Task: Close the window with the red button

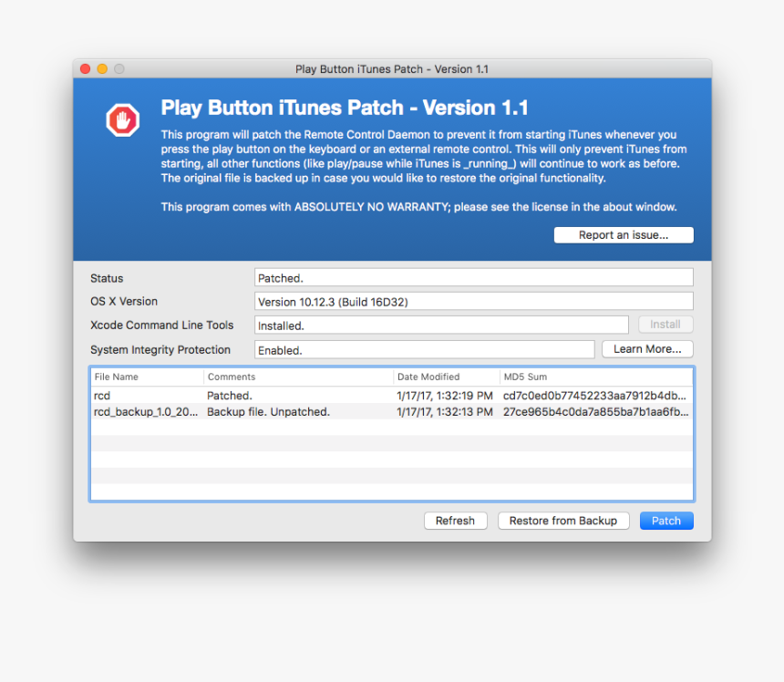Action: [86, 68]
